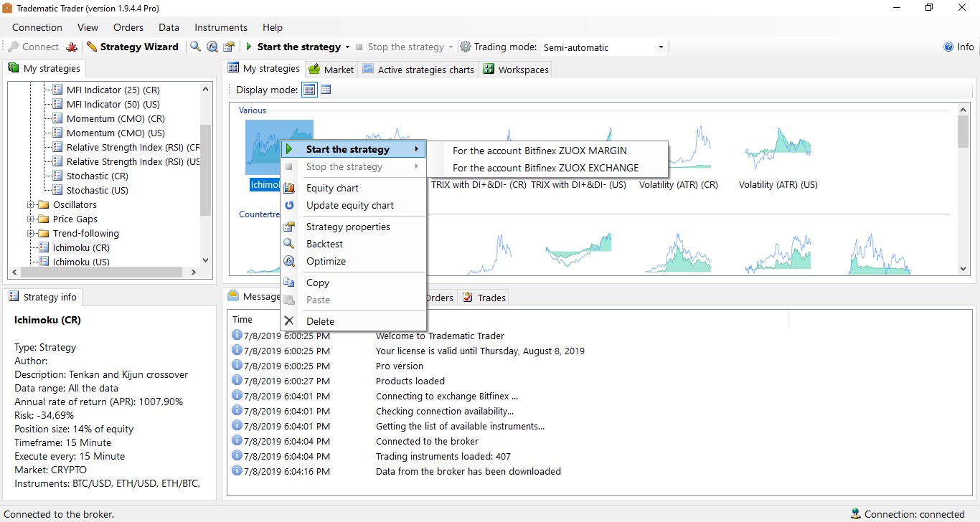Expand the Oscillators folder in tree
The width and height of the screenshot is (980, 522).
[32, 205]
